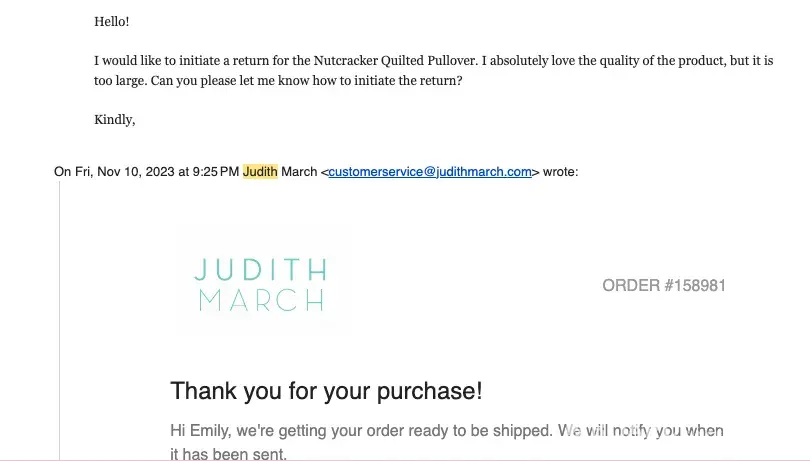Click the teal "MARCH" logo text

[x=260, y=300]
